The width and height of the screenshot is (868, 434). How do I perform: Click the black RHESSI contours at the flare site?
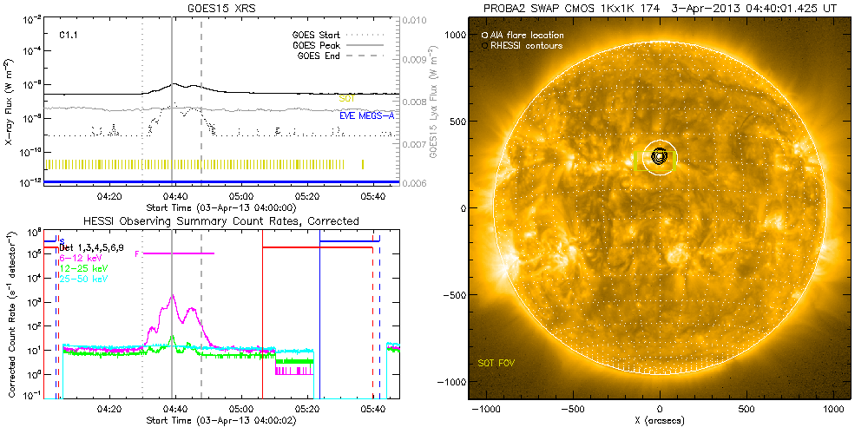660,156
